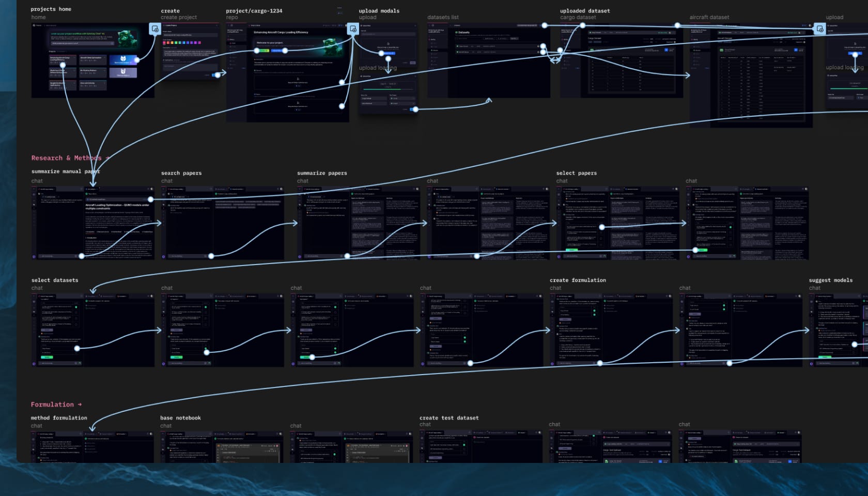Select the project/cargo-1234 repo frame
This screenshot has height=496, width=868.
[x=288, y=72]
